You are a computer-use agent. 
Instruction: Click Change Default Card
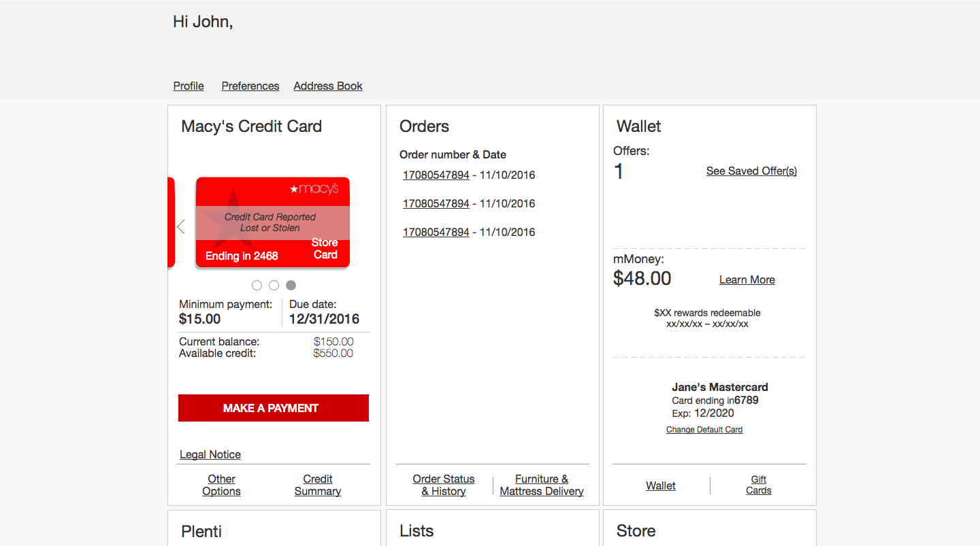click(704, 430)
